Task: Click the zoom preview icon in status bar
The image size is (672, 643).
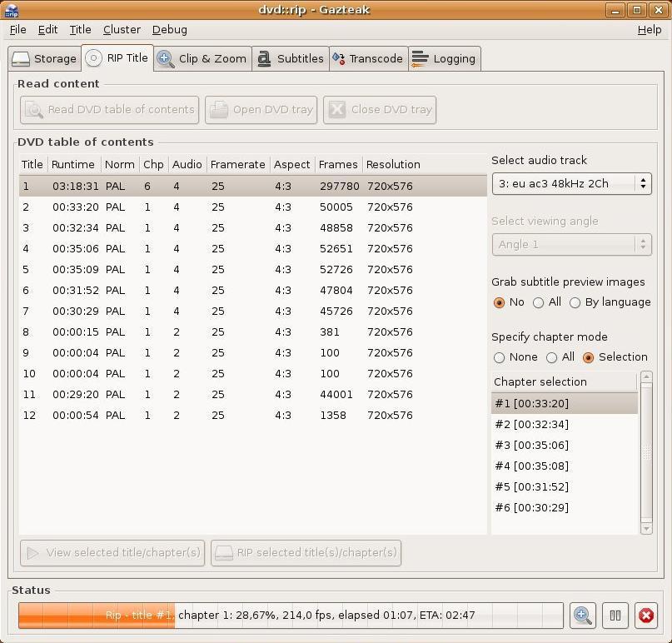Action: pyautogui.click(x=582, y=616)
